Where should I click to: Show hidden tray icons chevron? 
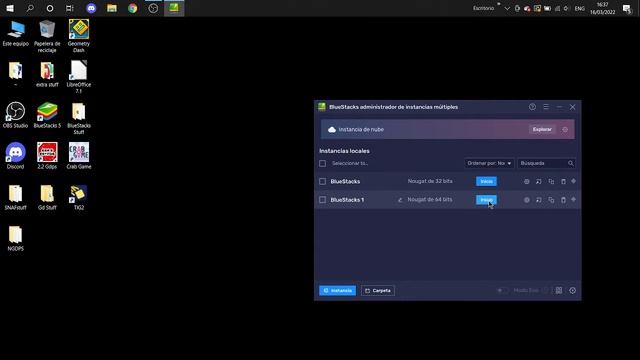point(507,8)
